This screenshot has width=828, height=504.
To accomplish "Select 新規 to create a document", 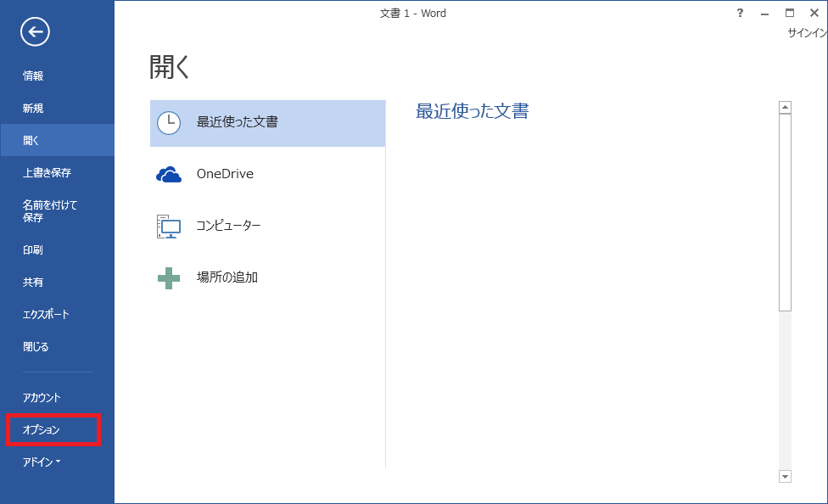I will [33, 109].
